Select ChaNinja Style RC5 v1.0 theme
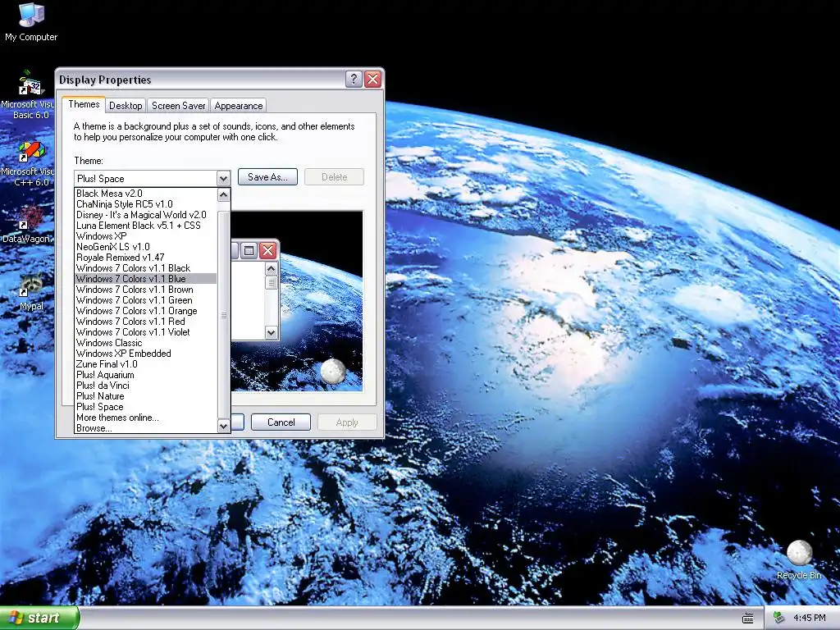Viewport: 840px width, 630px height. [x=146, y=204]
